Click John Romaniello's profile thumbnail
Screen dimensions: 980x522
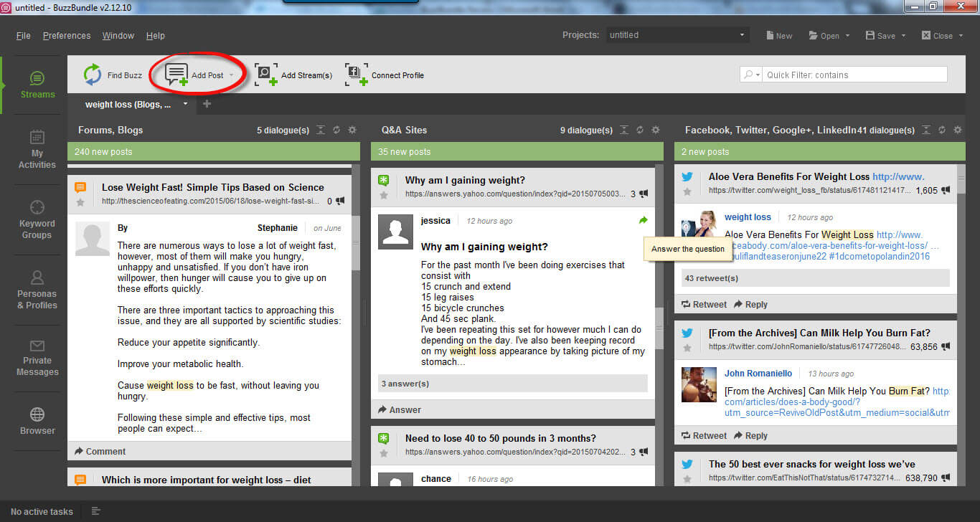click(698, 384)
